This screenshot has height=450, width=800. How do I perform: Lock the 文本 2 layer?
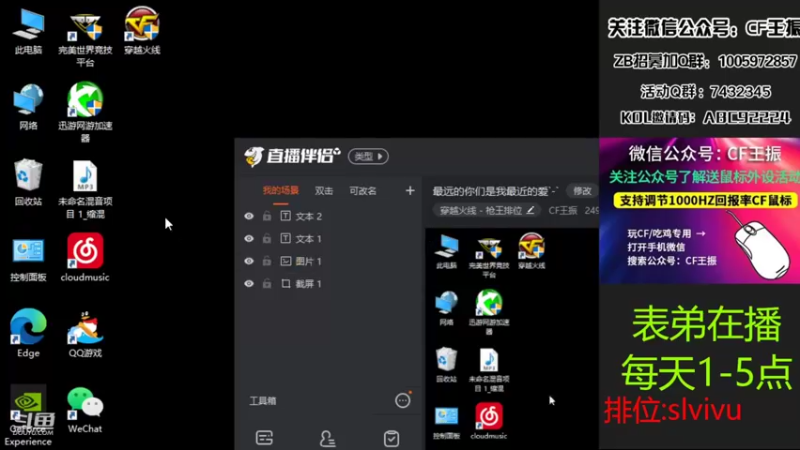[x=267, y=216]
